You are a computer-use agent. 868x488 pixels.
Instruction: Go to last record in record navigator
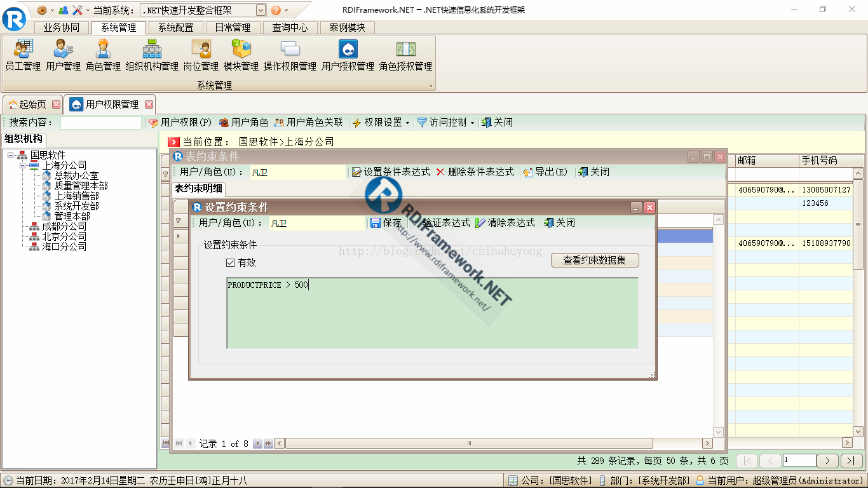click(x=268, y=444)
